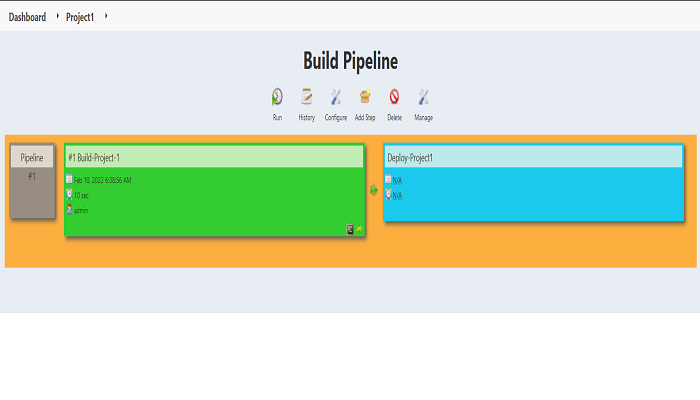The image size is (700, 400).
Task: Click the admin user icon
Action: tap(69, 209)
